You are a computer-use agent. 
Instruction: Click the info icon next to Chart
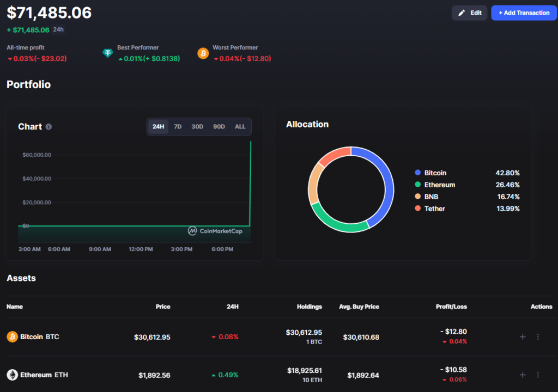[48, 127]
